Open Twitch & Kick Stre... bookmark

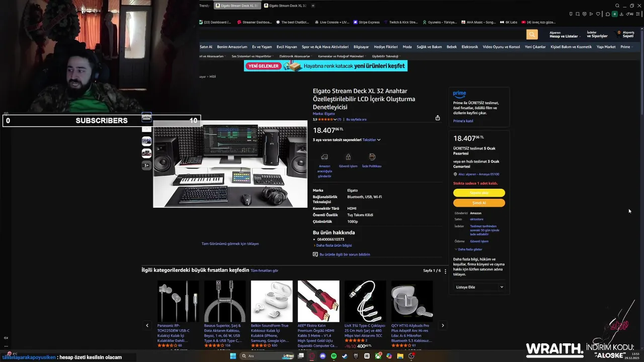400,22
